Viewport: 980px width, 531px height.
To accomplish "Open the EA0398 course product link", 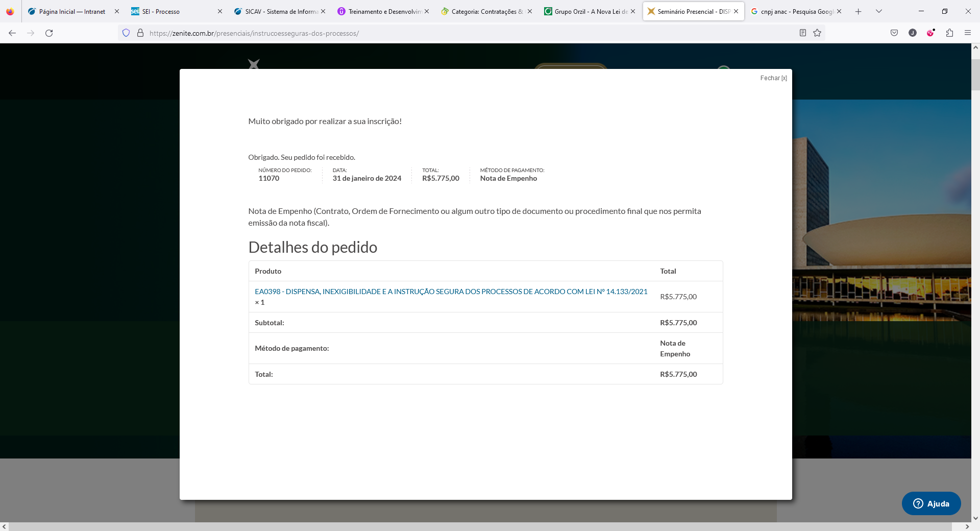I will [451, 292].
